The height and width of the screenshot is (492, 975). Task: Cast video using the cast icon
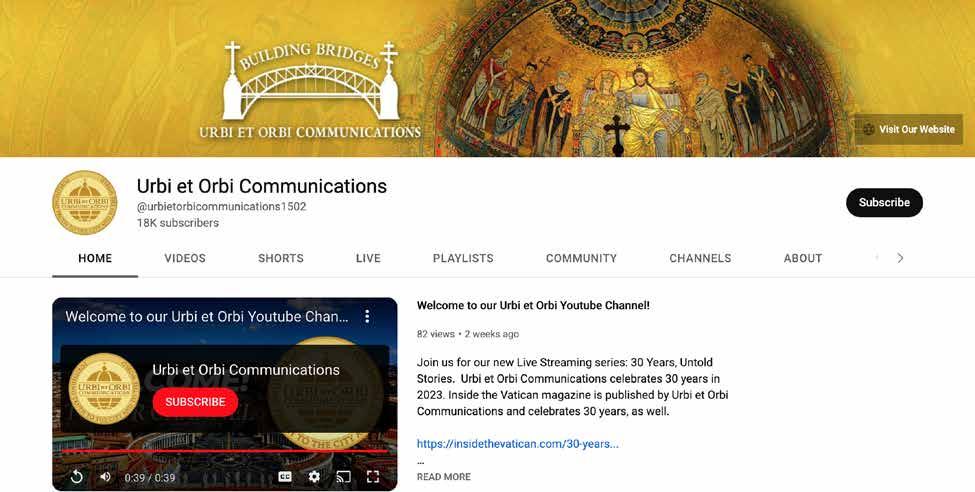pyautogui.click(x=343, y=476)
